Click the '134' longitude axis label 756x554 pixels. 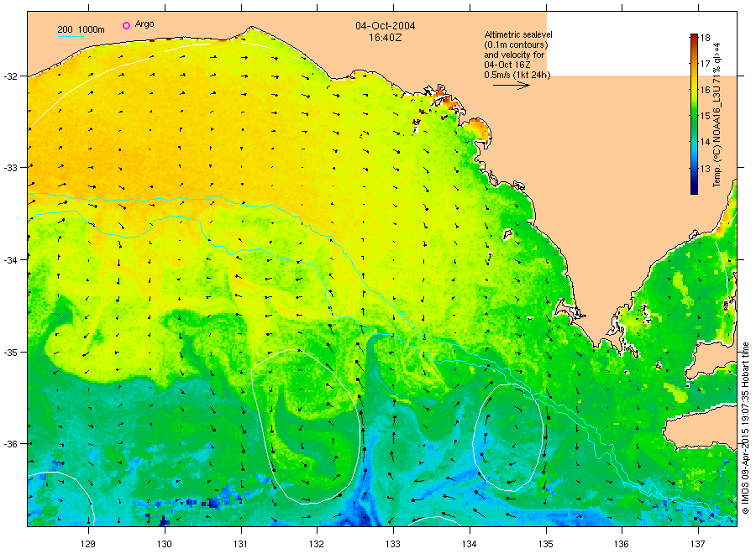tap(469, 545)
